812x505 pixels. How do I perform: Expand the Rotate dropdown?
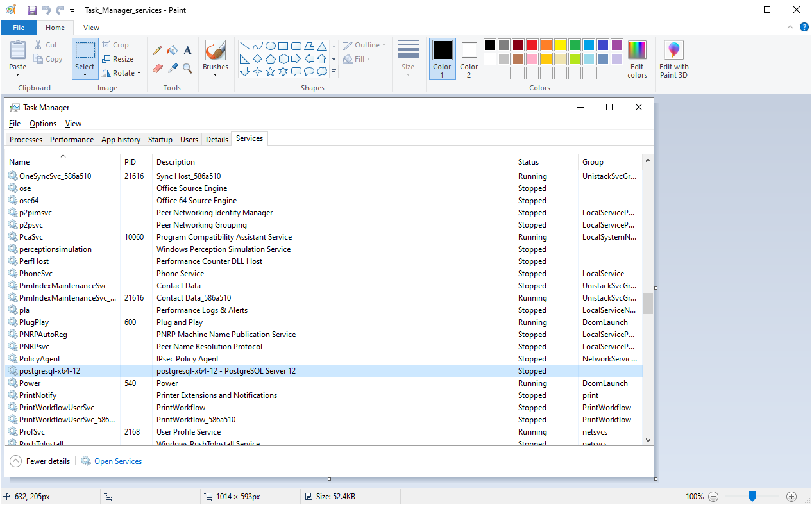coord(121,73)
